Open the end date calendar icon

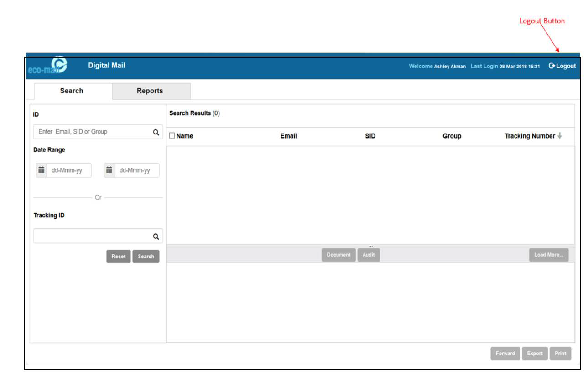click(x=109, y=170)
